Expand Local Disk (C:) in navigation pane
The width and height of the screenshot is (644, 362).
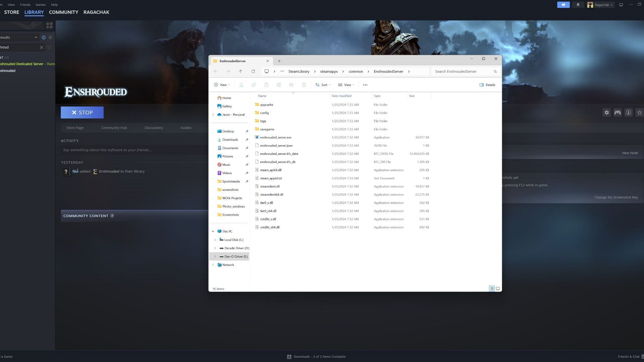215,240
